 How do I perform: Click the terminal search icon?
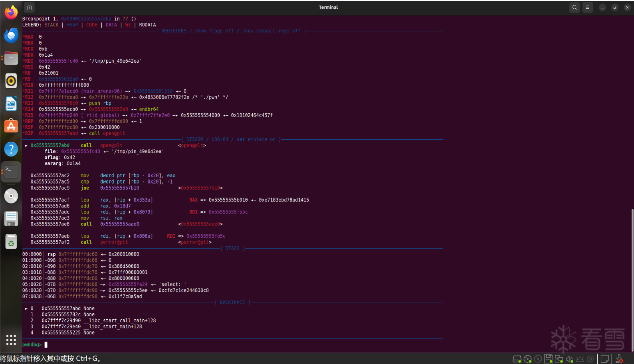(575, 8)
